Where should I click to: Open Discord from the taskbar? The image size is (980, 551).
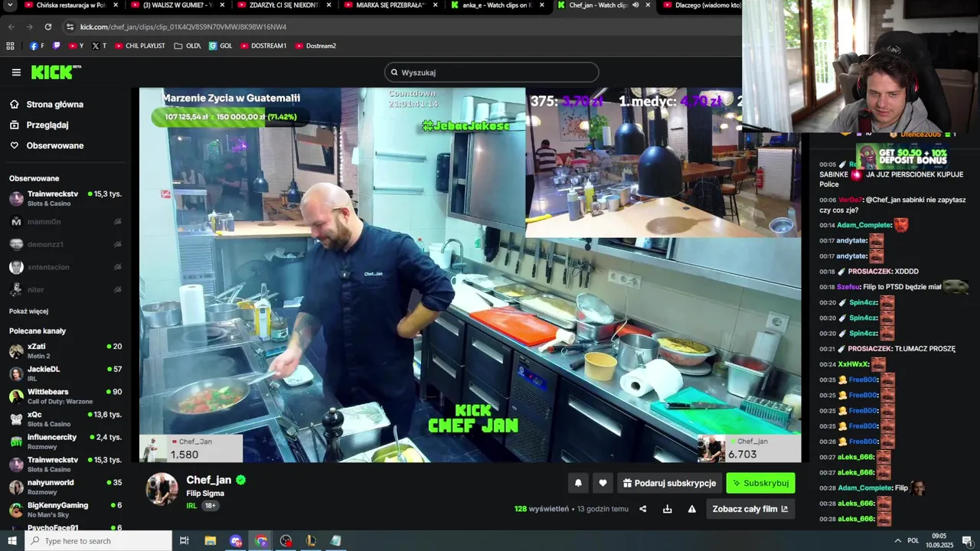click(236, 541)
